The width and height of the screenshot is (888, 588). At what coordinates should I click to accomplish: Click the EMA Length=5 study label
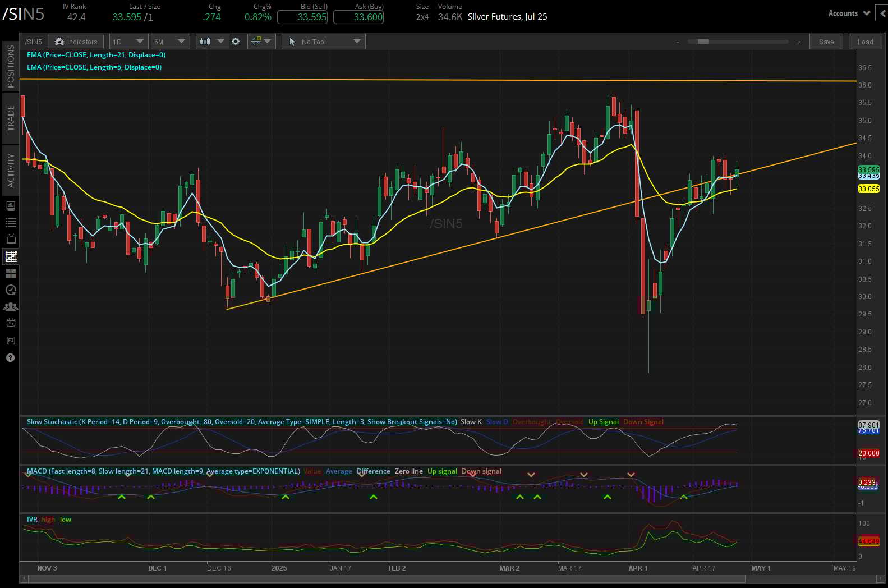[x=94, y=67]
